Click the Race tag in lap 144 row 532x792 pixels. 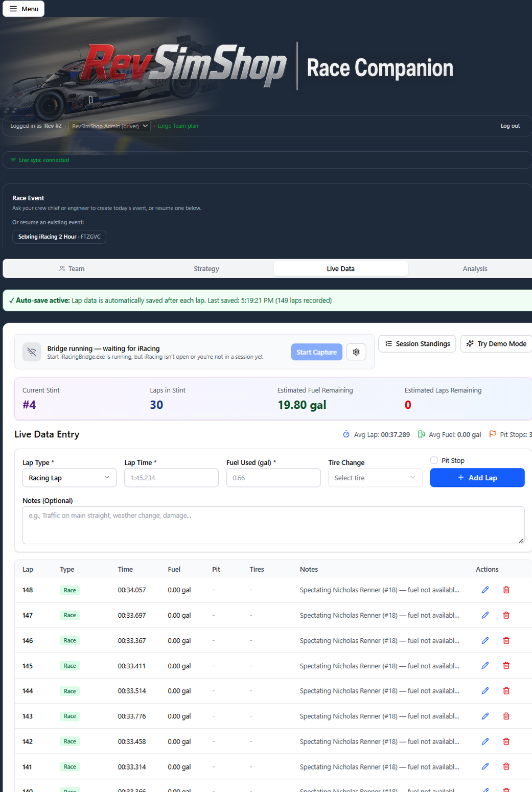click(x=70, y=691)
